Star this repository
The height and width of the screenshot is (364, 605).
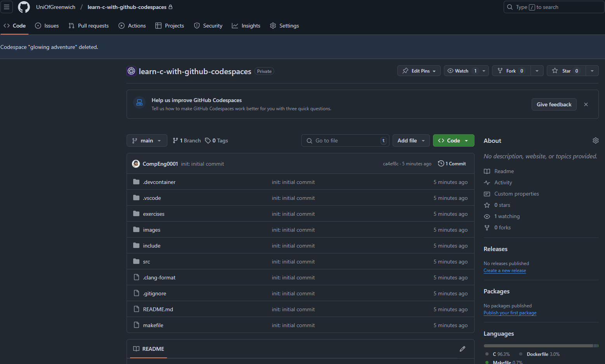pyautogui.click(x=566, y=71)
